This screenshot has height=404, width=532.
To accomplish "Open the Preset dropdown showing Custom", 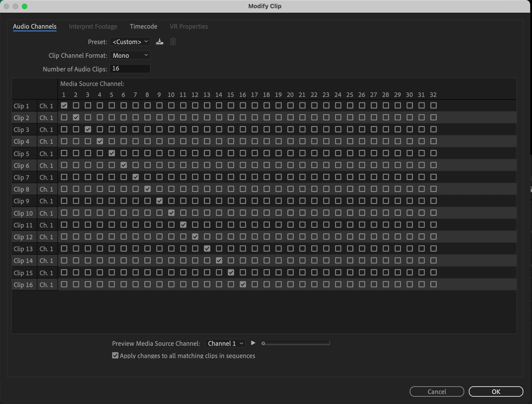I will pos(130,42).
